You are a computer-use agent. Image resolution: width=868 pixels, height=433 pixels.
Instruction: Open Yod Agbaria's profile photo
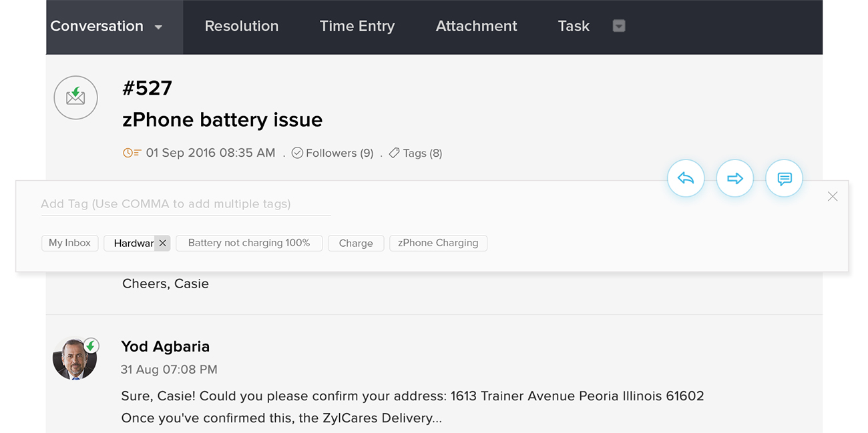pyautogui.click(x=75, y=359)
